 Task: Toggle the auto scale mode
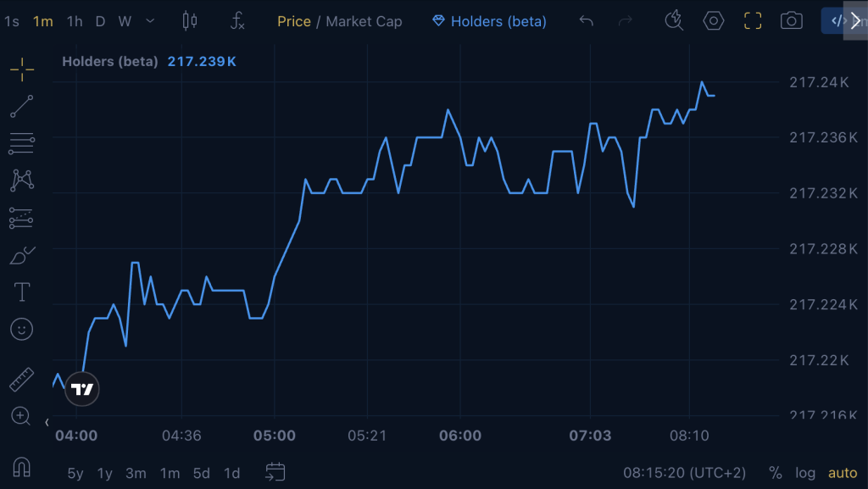pos(843,473)
